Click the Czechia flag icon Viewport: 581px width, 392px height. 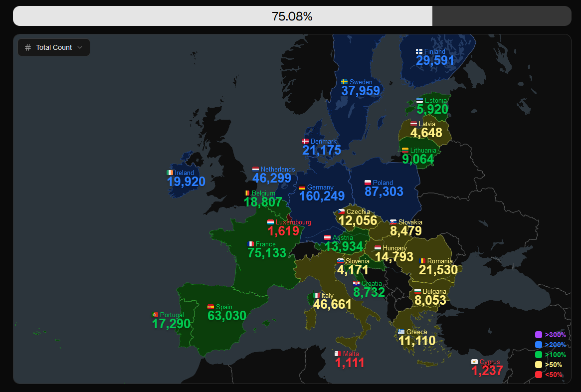click(x=341, y=211)
